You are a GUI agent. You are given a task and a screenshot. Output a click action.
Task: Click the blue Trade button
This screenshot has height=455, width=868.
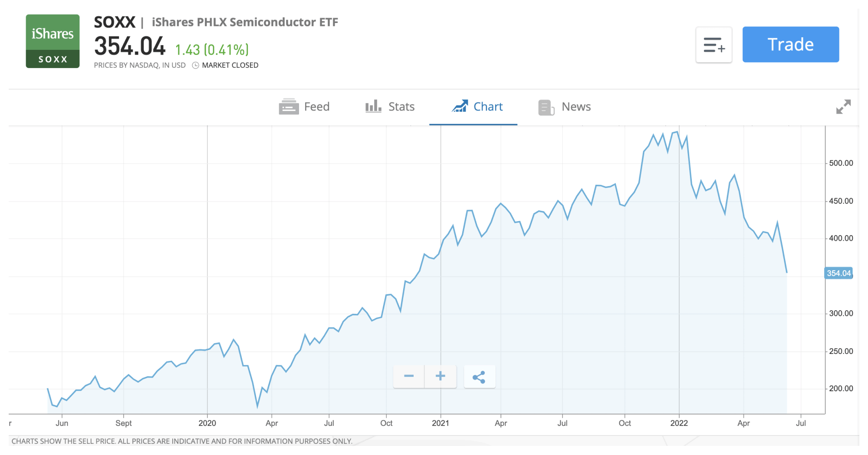(x=791, y=44)
